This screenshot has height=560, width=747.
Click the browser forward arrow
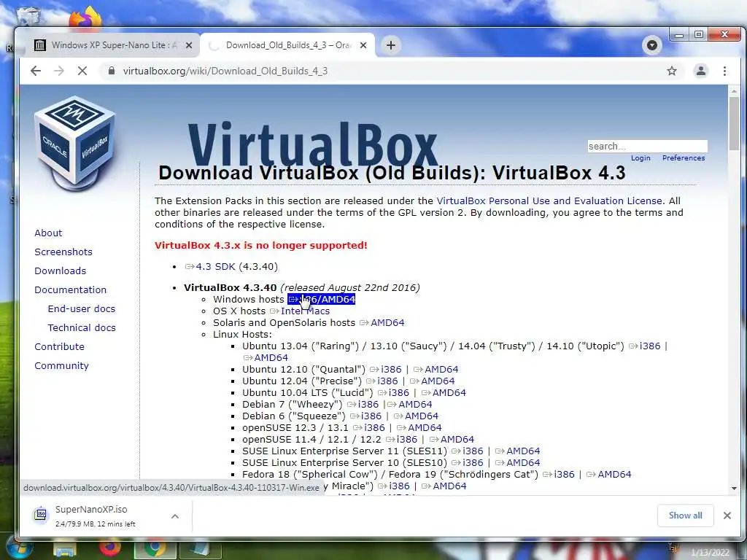59,71
